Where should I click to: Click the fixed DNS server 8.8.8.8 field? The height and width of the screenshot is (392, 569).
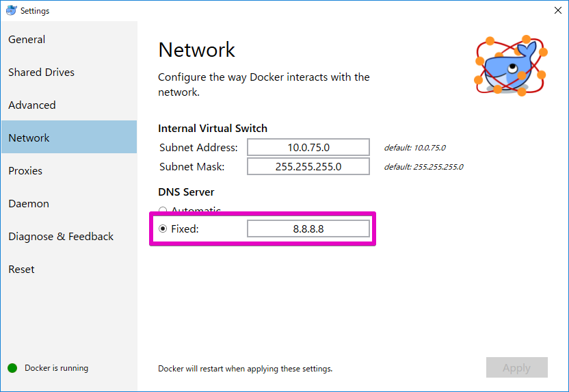308,228
